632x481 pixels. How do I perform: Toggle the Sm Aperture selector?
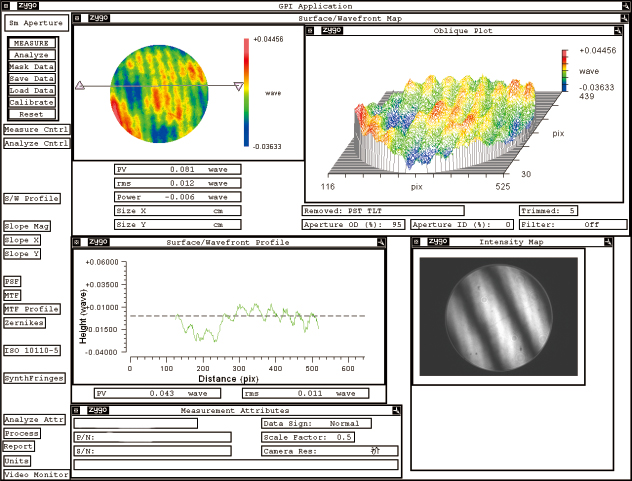click(x=35, y=22)
